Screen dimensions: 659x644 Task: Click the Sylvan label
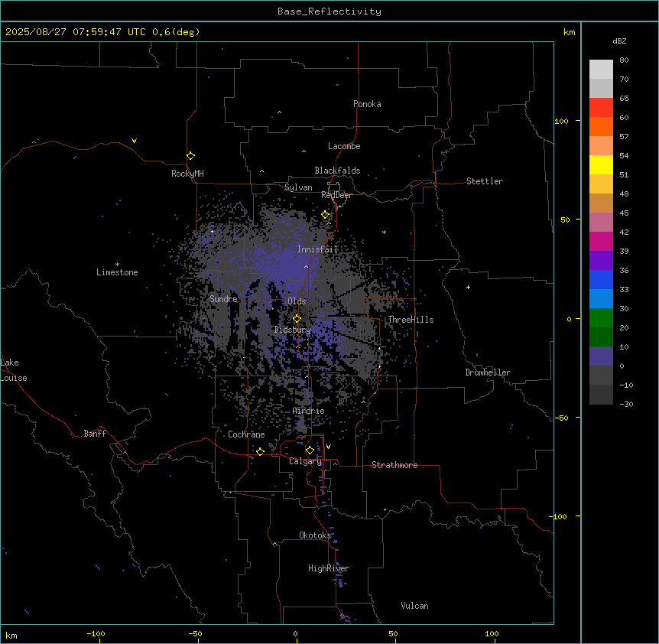[298, 187]
